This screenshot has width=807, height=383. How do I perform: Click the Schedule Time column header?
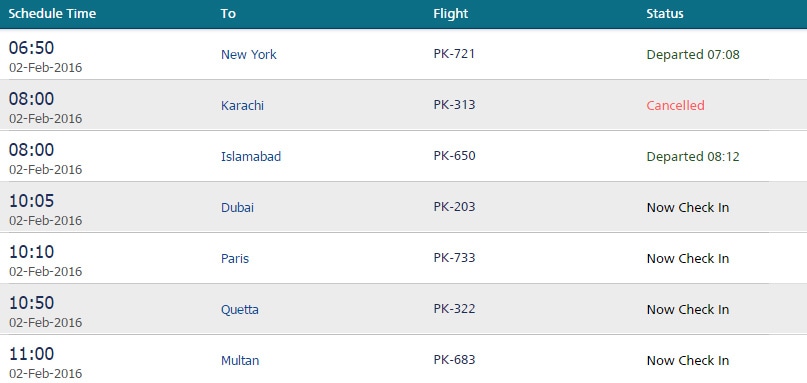click(x=52, y=14)
